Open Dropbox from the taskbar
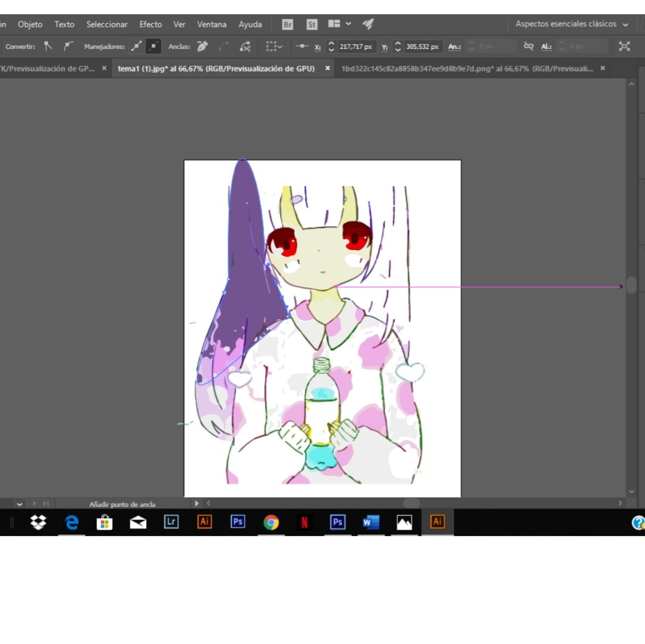 38,522
